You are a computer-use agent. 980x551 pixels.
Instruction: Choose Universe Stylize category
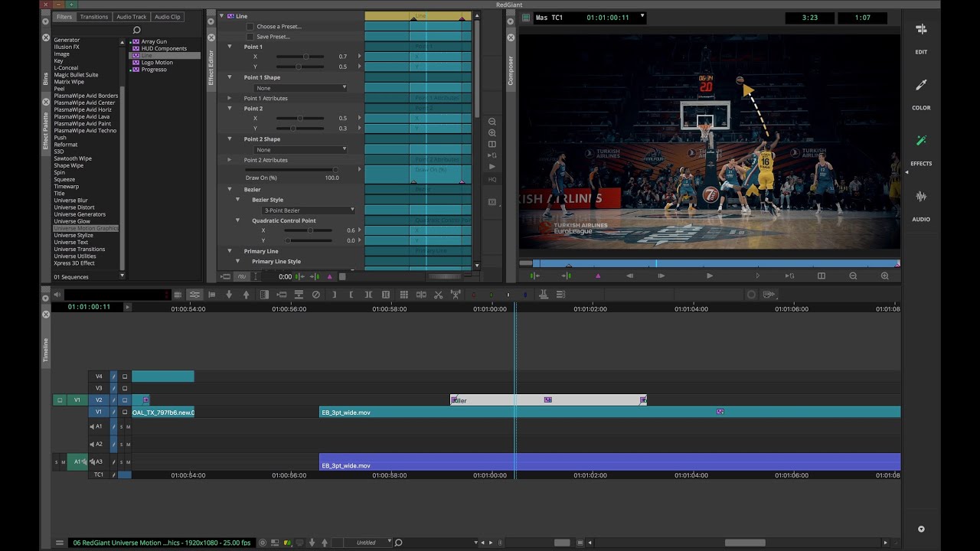(73, 236)
